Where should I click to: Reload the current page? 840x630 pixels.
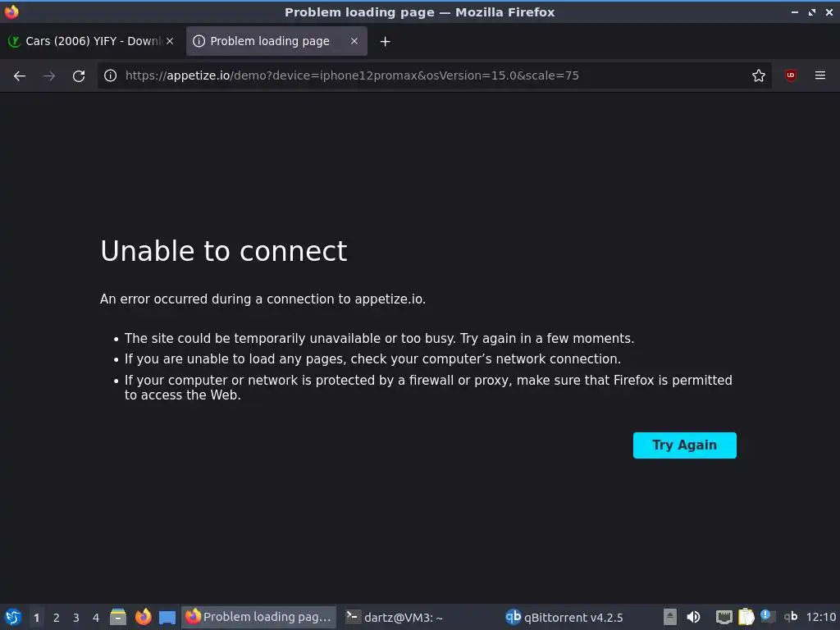point(79,76)
